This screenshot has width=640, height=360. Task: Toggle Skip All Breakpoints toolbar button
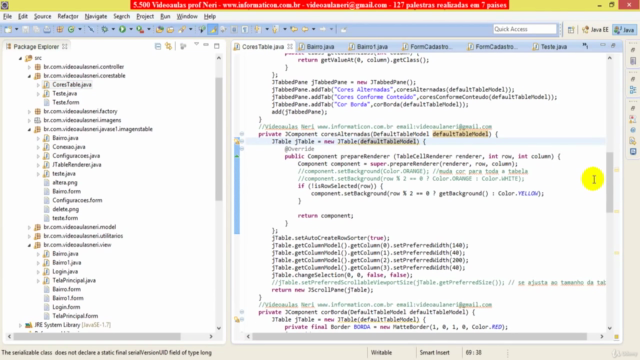tap(91, 29)
